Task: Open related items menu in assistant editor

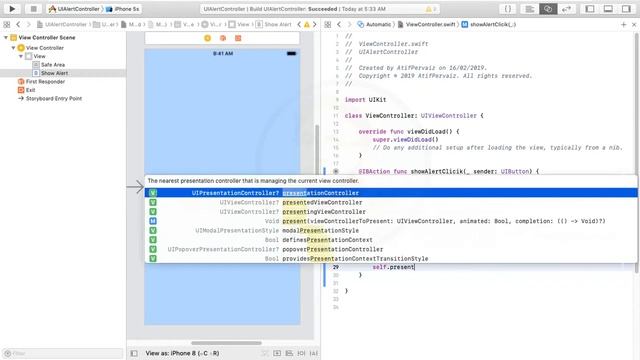Action: [328, 24]
